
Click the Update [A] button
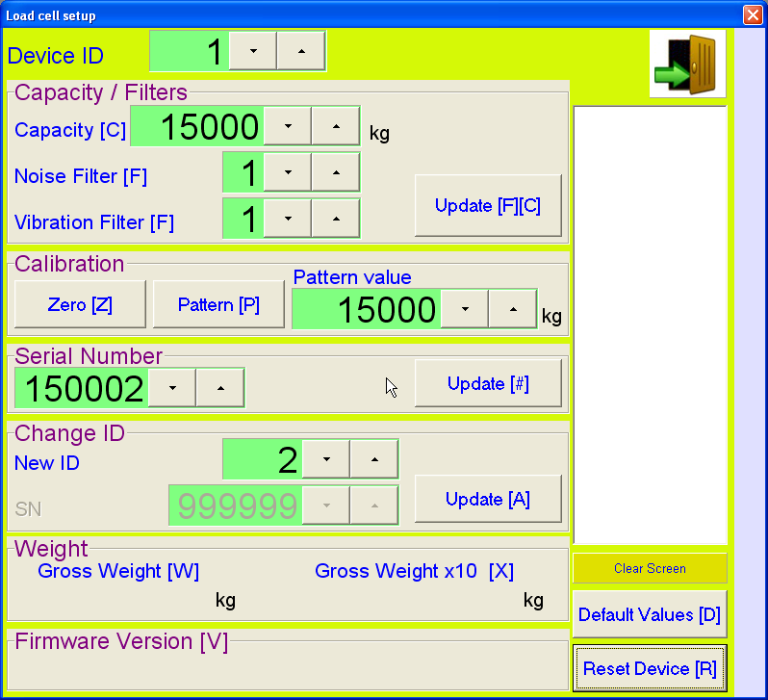pyautogui.click(x=488, y=499)
